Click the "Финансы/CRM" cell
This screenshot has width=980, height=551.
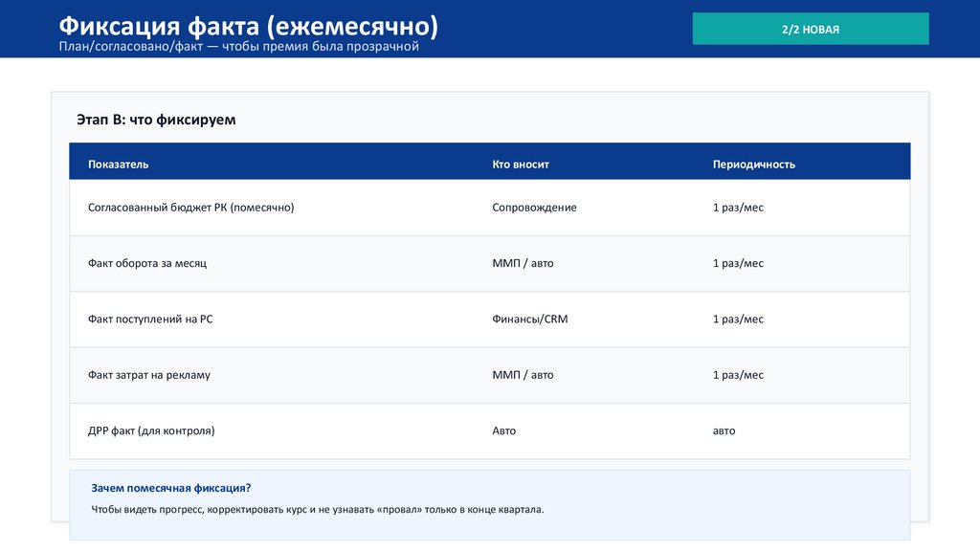(529, 319)
